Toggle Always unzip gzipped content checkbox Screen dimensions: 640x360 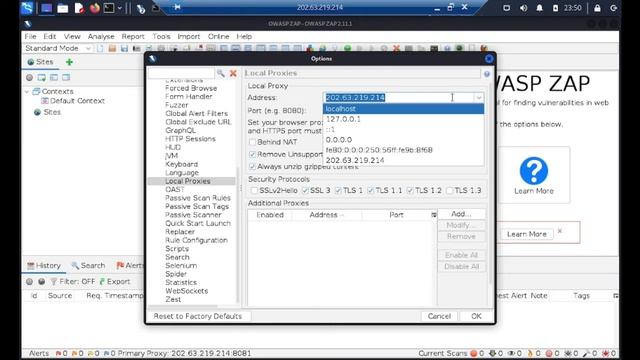coord(252,167)
